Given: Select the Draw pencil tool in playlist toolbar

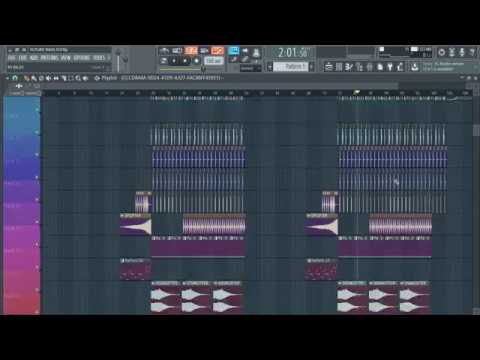Looking at the screenshot, I should pyautogui.click(x=26, y=78).
